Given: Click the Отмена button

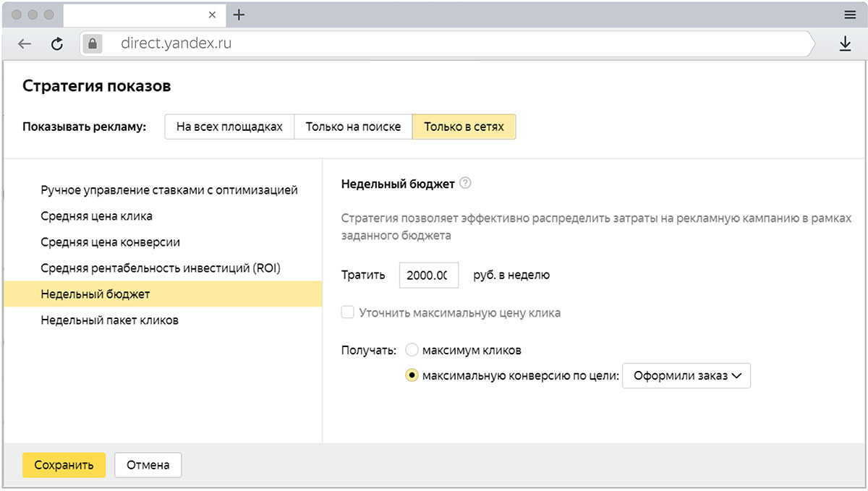Looking at the screenshot, I should (148, 465).
